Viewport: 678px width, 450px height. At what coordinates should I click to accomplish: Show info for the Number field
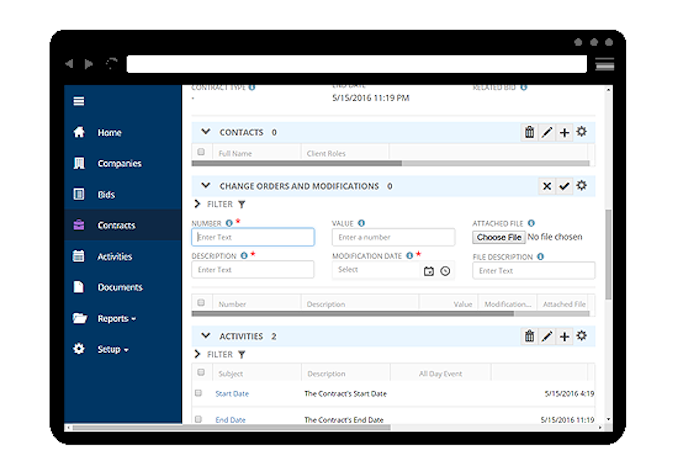point(229,223)
